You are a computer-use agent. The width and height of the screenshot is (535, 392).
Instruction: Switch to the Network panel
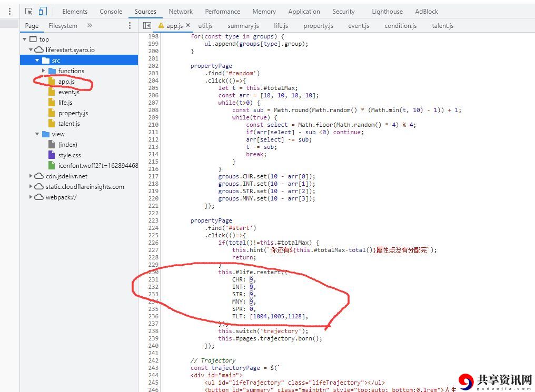point(181,11)
